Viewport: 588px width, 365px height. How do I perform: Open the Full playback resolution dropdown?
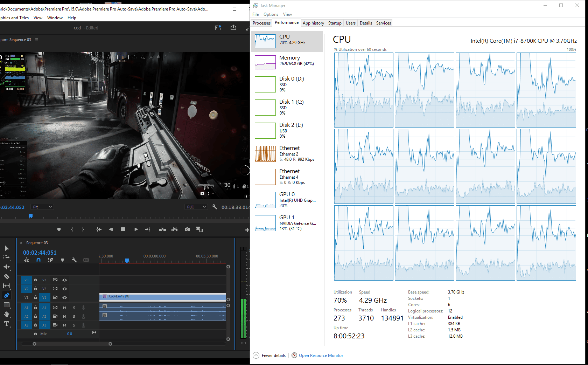(196, 207)
